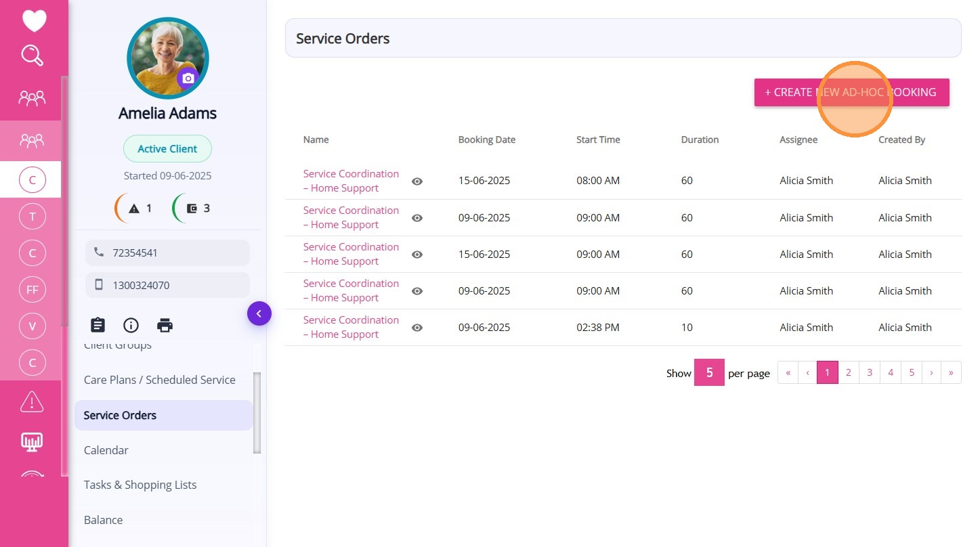This screenshot has width=980, height=547.
Task: Open the rows per page selector
Action: [709, 372]
